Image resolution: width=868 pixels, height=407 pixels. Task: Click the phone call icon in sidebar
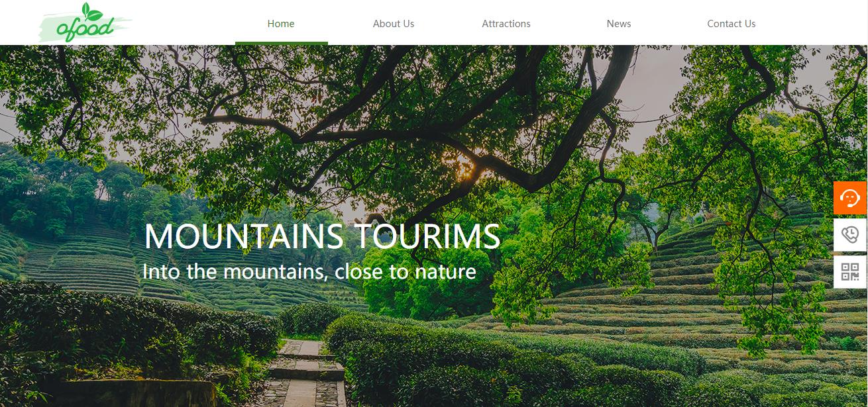pyautogui.click(x=850, y=234)
